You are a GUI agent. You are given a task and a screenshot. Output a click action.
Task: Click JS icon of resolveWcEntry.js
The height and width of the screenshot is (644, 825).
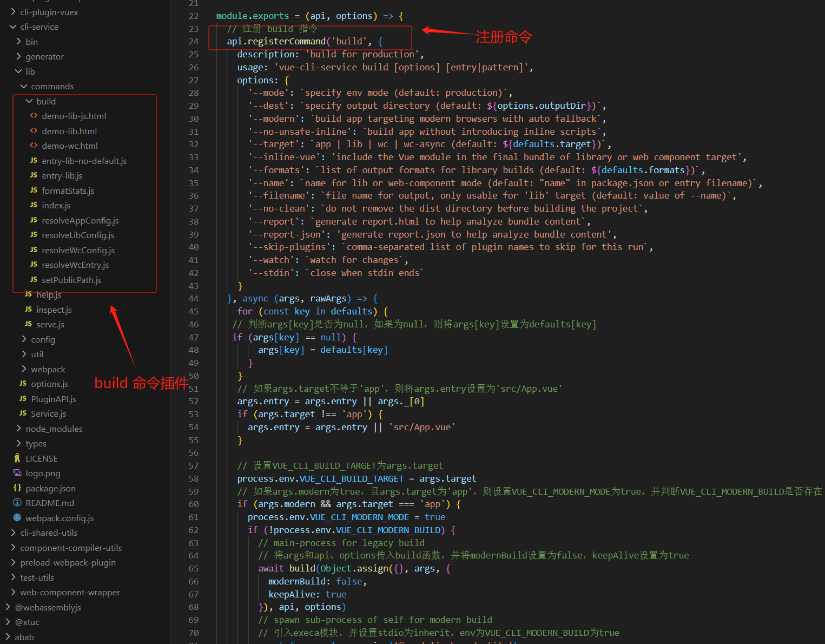(x=34, y=265)
